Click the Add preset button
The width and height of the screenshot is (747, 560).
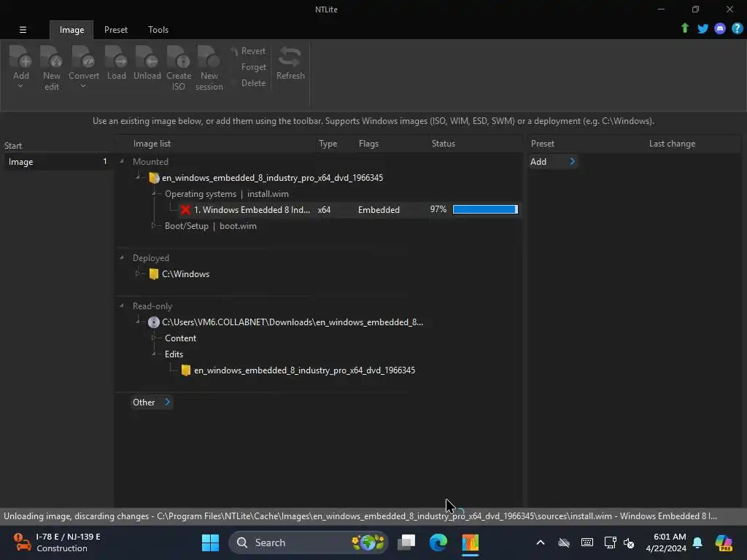tap(553, 162)
